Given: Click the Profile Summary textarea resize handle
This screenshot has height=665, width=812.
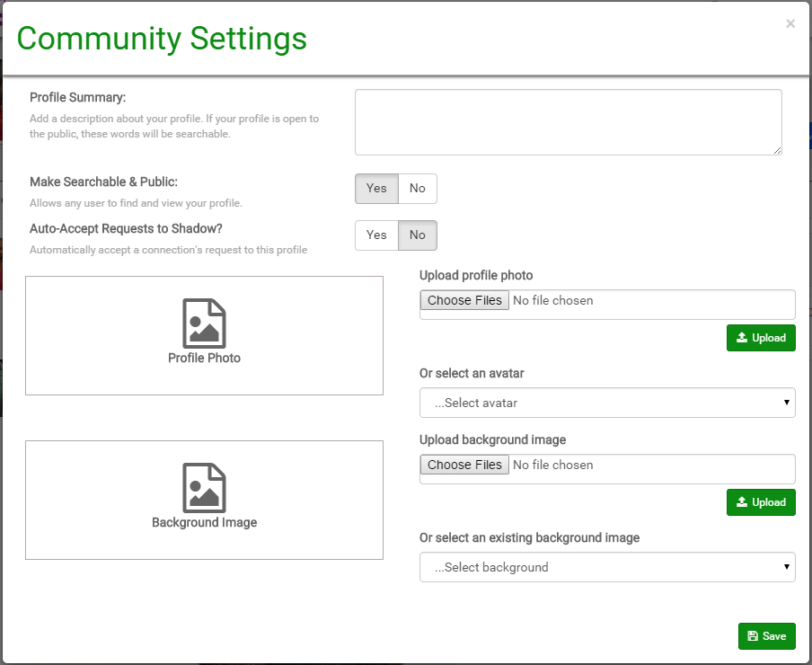Looking at the screenshot, I should (x=777, y=150).
